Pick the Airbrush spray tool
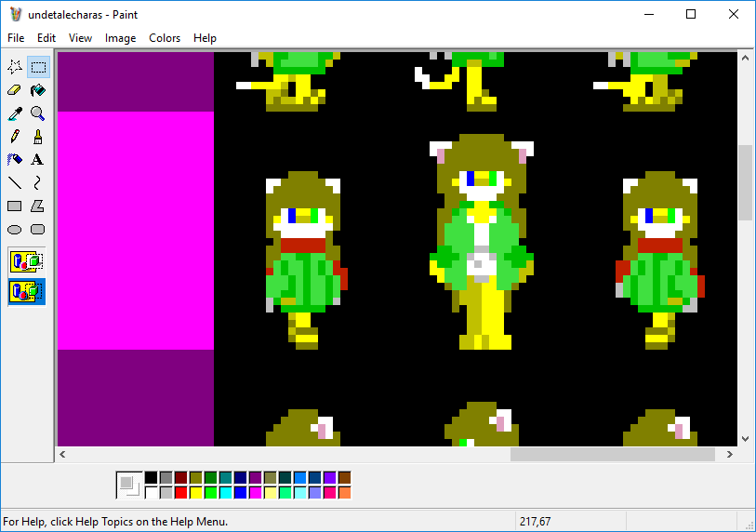Viewport: 756px width, 532px height. pyautogui.click(x=15, y=159)
